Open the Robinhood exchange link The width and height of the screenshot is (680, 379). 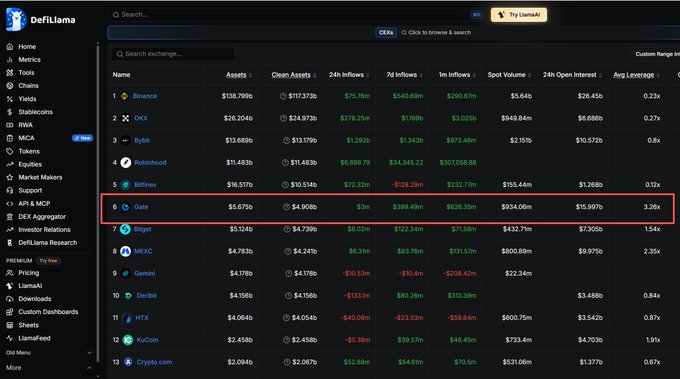tap(150, 162)
